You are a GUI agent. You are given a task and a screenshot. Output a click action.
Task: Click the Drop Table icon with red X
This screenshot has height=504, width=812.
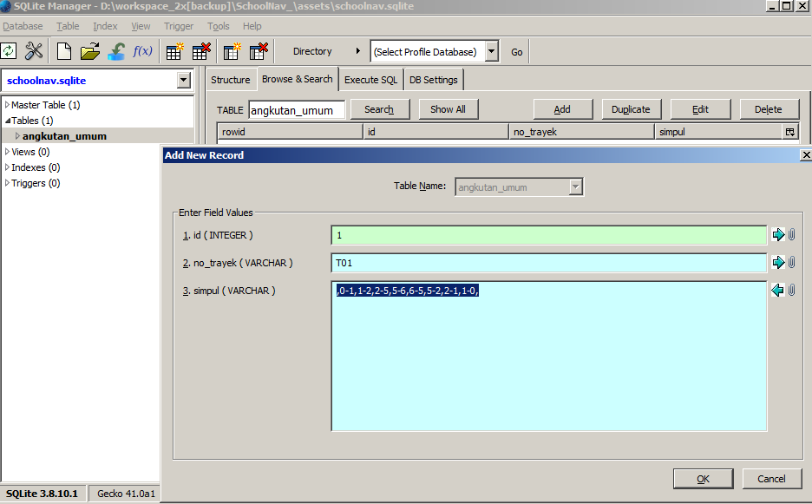pyautogui.click(x=201, y=51)
